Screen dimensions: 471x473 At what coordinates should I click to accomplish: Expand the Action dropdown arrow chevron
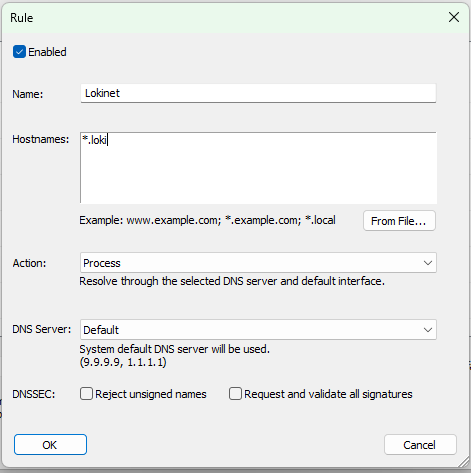428,263
